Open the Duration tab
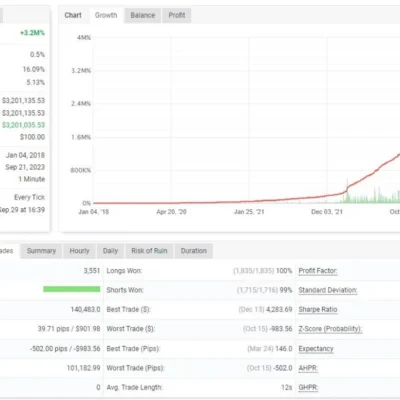 194,251
